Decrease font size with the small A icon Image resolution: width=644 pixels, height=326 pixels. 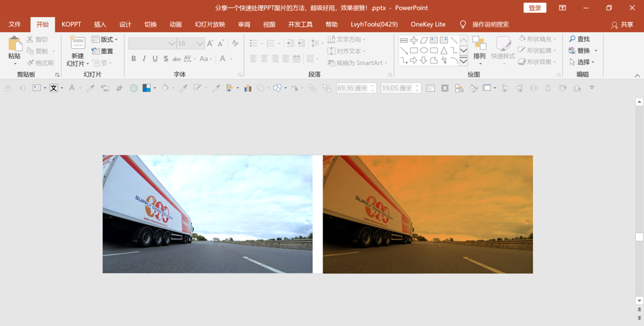[221, 44]
